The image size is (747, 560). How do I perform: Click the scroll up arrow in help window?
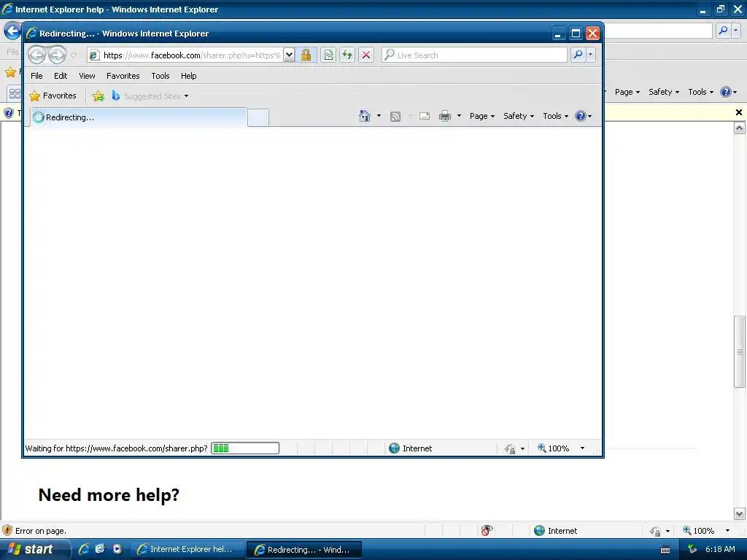pyautogui.click(x=740, y=128)
